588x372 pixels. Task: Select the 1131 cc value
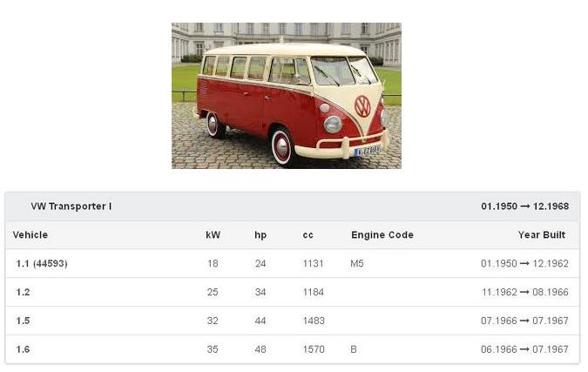click(x=313, y=263)
